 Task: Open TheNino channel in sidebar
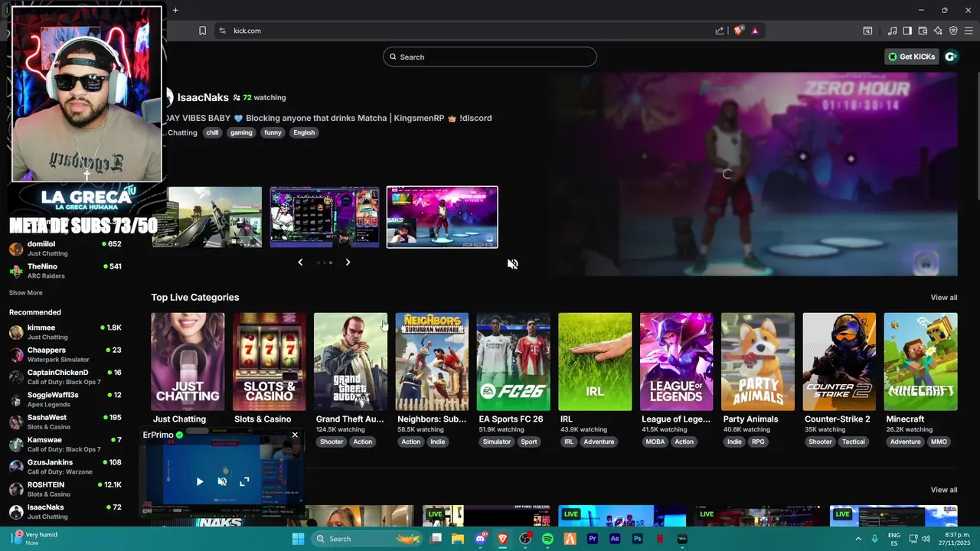66,271
